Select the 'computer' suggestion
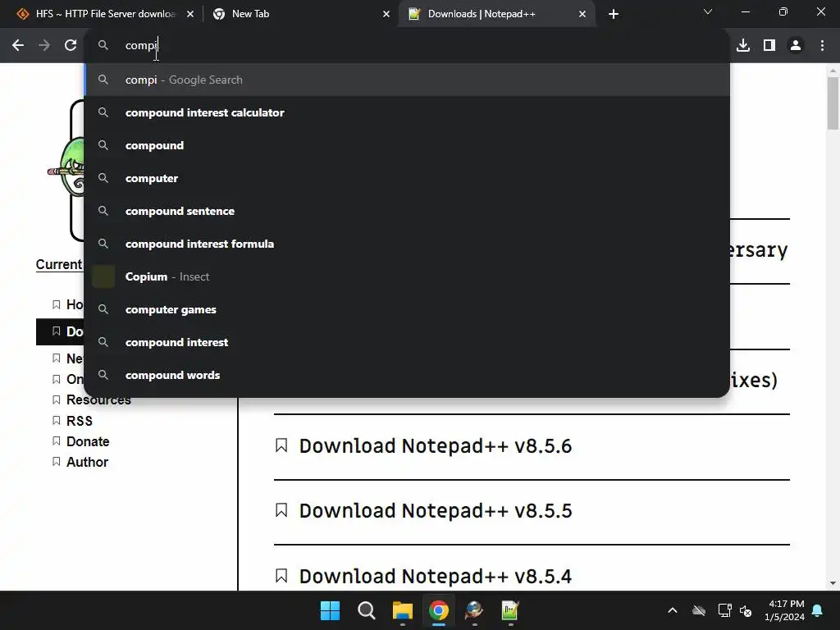Image resolution: width=840 pixels, height=630 pixels. (x=407, y=178)
